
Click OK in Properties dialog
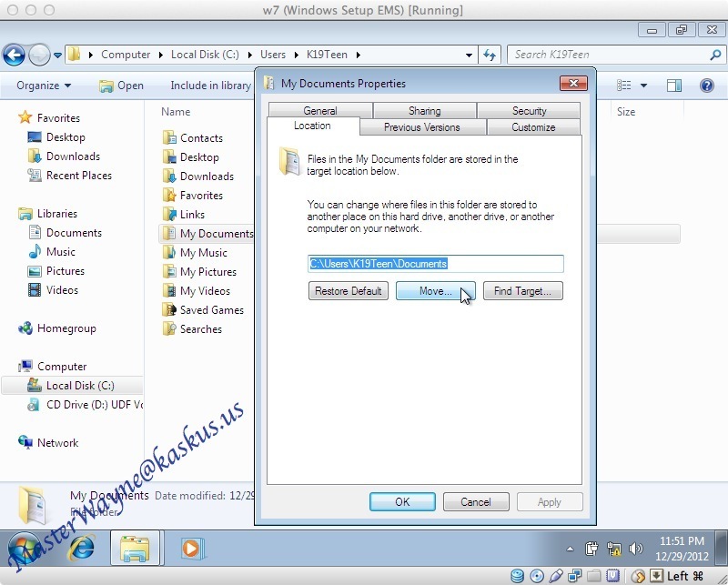(x=402, y=502)
